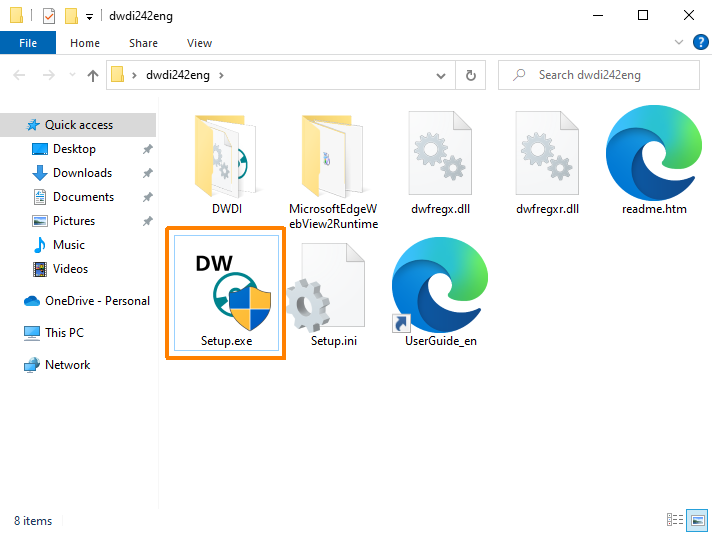Open the Customize Quick Access Toolbar dropdown
This screenshot has height=533, width=713.
tap(89, 16)
